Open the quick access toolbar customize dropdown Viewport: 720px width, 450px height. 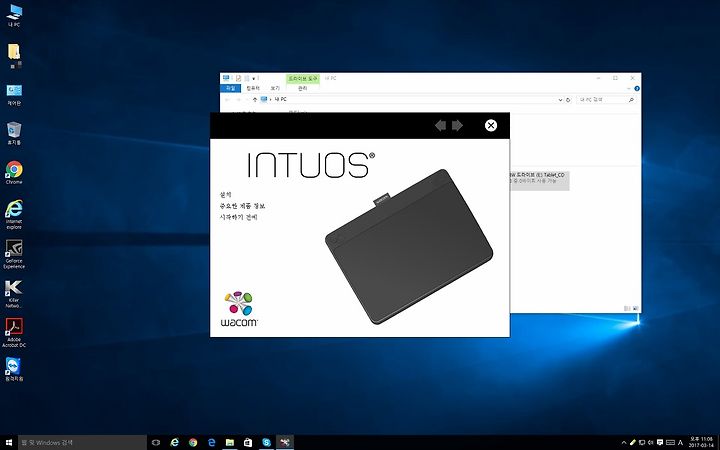click(253, 79)
